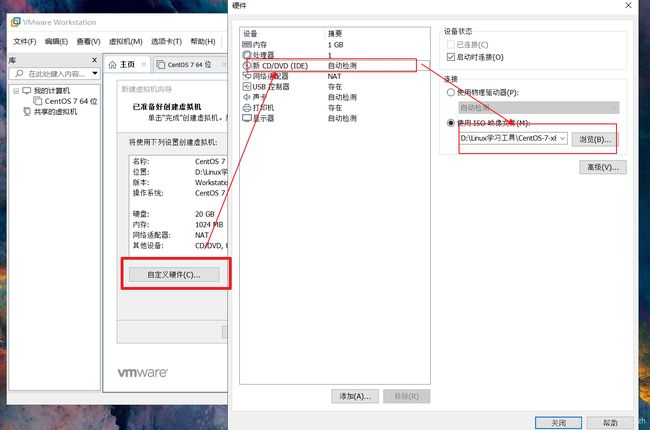Toggle the 已连接(C) checkbox
Viewport: 650px width, 430px height.
pos(451,44)
